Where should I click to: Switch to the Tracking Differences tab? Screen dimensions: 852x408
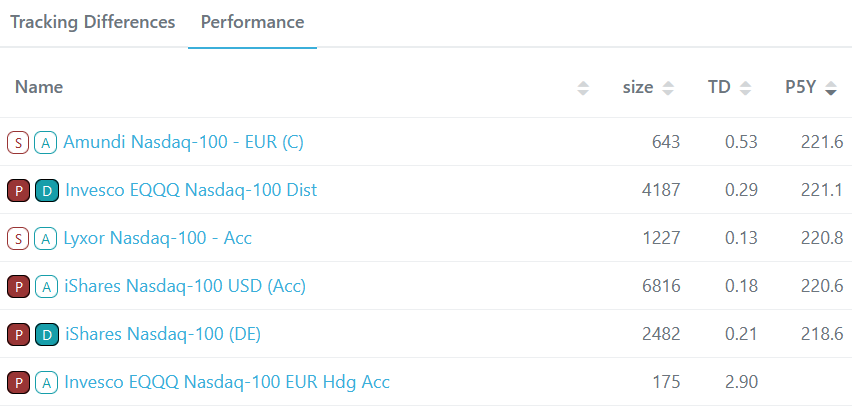coord(93,22)
